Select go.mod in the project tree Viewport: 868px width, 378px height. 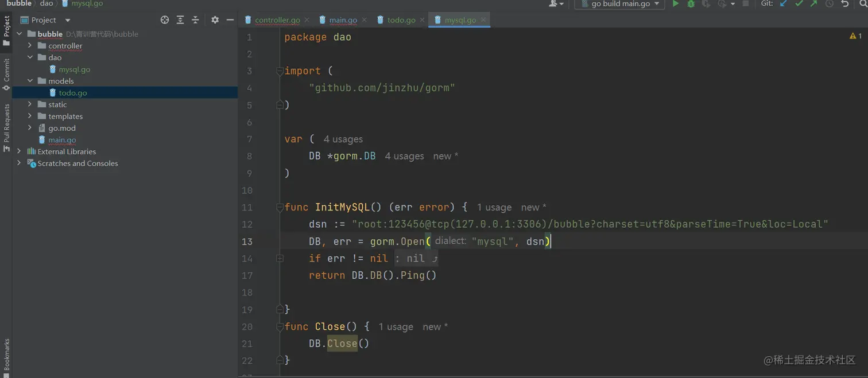tap(62, 128)
